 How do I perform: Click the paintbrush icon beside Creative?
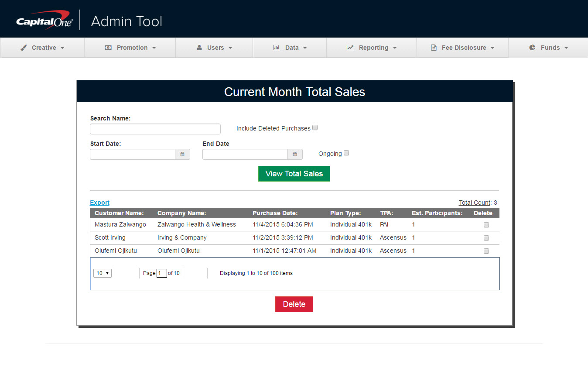24,48
